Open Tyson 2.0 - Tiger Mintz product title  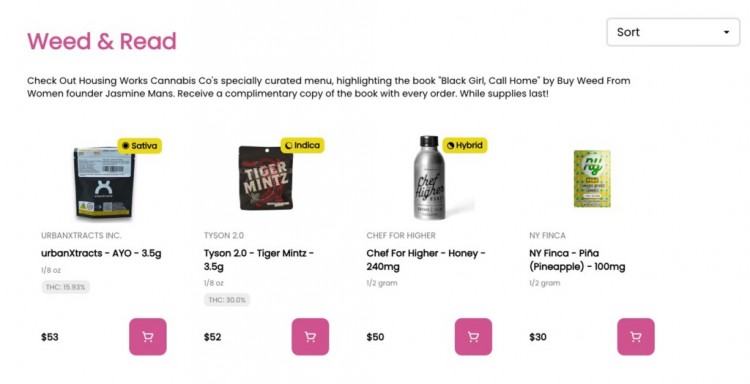259,260
